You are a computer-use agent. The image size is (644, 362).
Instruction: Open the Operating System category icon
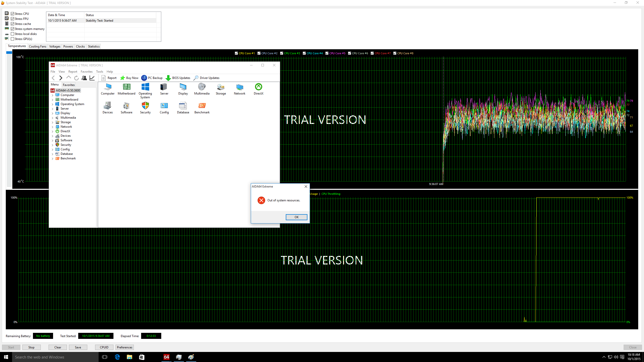pos(145,91)
